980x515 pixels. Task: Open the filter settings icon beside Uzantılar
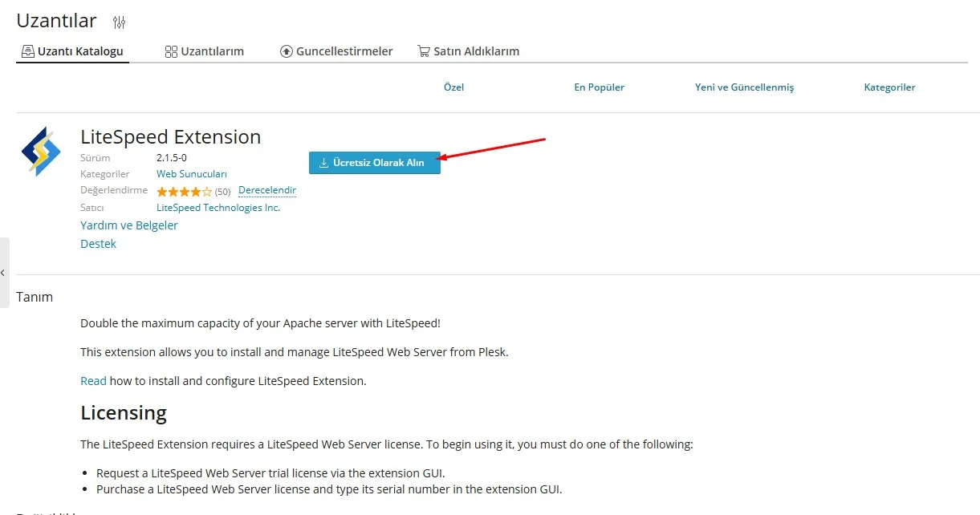pos(120,22)
